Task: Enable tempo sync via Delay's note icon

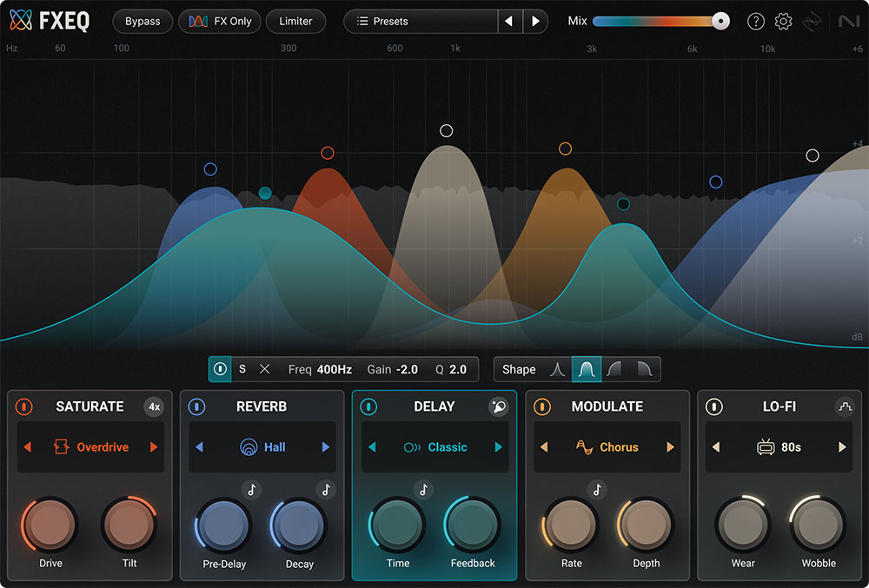Action: click(x=424, y=489)
